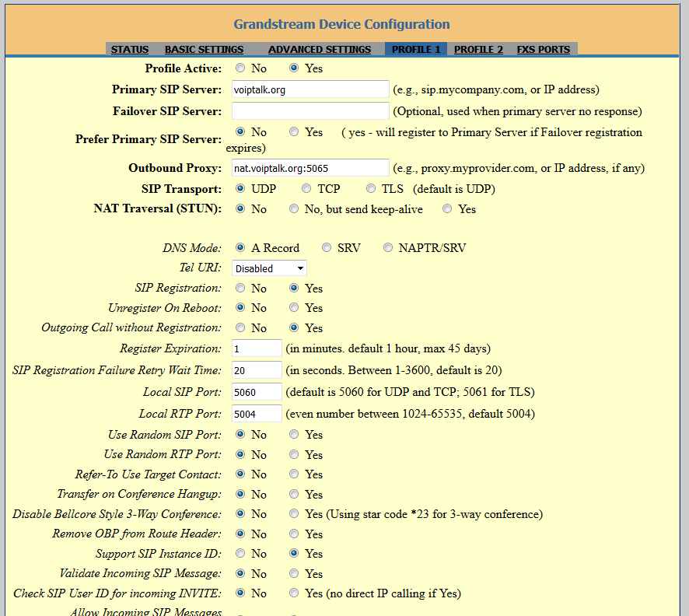Set Prefer Primary SIP Server to No
Screen dimensions: 689x616
(x=240, y=131)
